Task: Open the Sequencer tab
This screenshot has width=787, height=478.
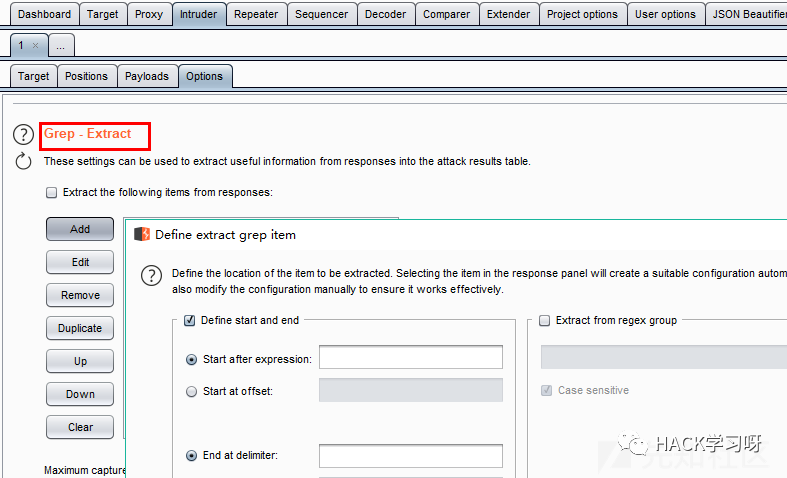Action: (x=322, y=15)
